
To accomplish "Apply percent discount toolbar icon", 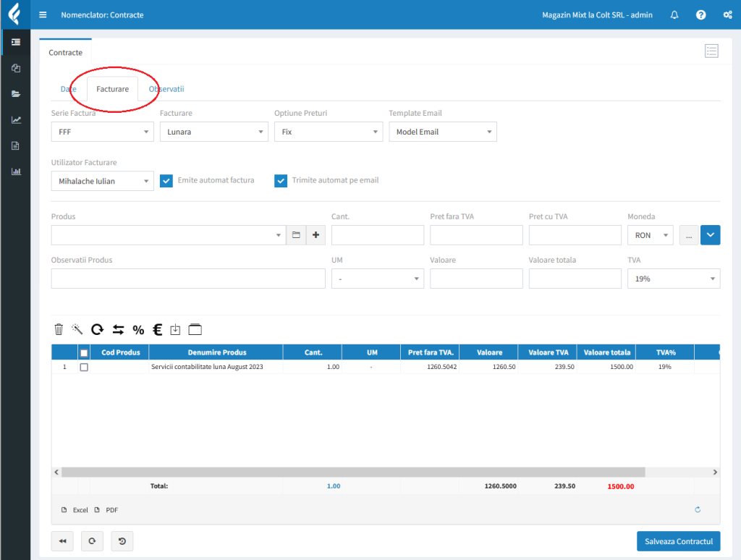I will pos(138,330).
